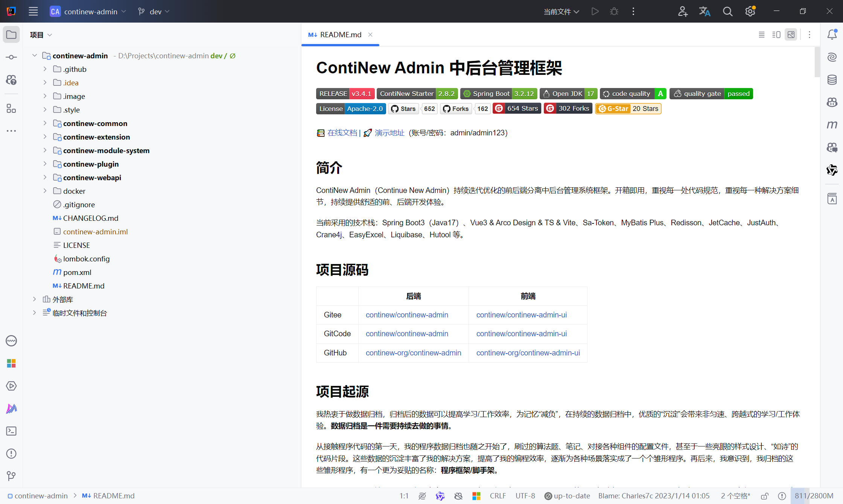Click UTF-8 encoding in status bar
This screenshot has width=843, height=504.
tap(525, 496)
